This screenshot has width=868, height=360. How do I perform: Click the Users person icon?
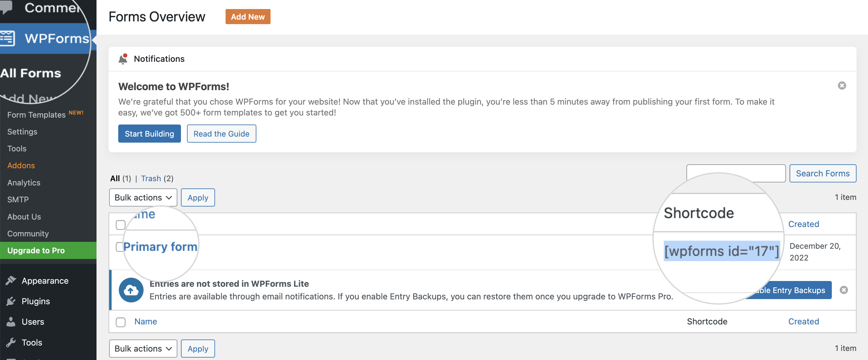click(11, 322)
